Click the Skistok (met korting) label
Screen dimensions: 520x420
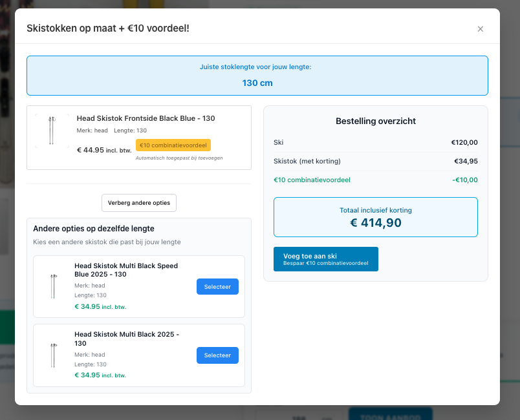(307, 161)
